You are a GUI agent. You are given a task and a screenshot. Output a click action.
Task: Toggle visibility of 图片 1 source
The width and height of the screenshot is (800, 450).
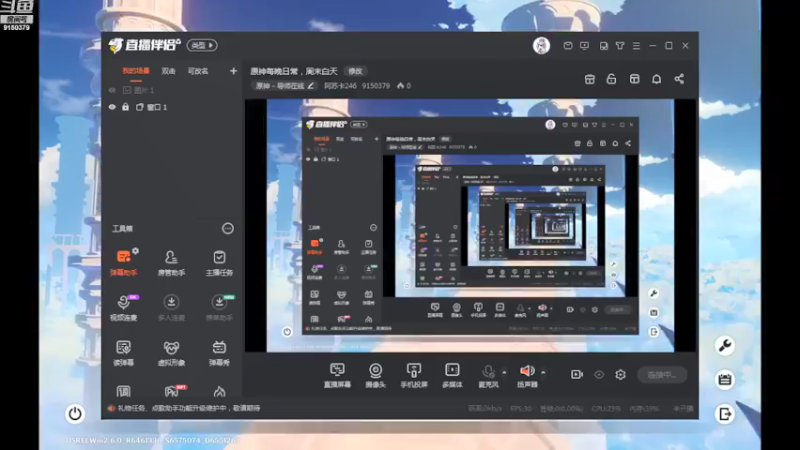coord(112,90)
